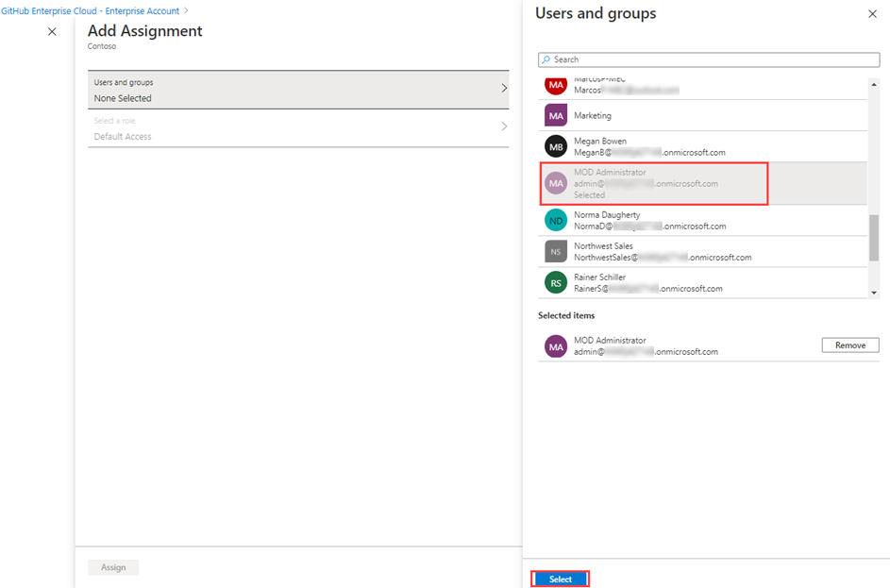Click the Marketing group's MA avatar
Screen dimensions: 890x588
pos(555,115)
